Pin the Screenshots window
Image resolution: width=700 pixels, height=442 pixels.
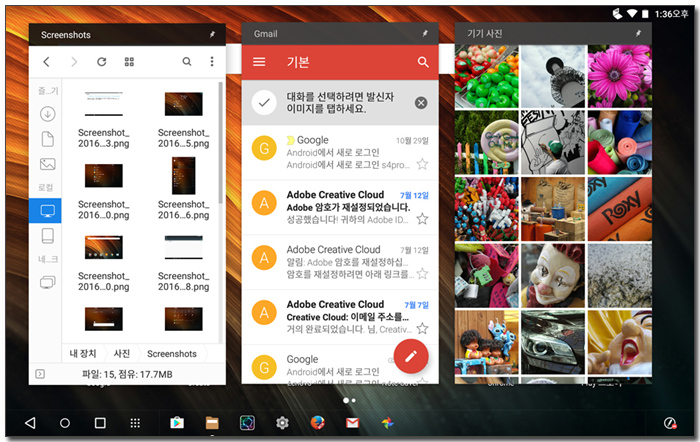point(212,34)
